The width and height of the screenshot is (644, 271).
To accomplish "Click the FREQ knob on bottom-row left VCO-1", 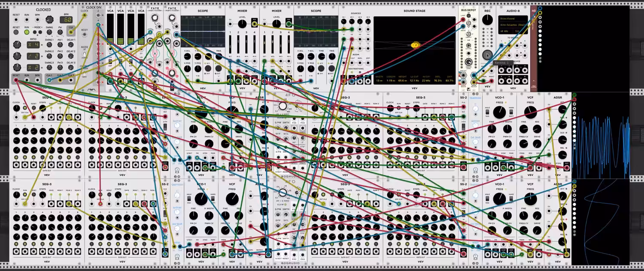I will point(201,199).
